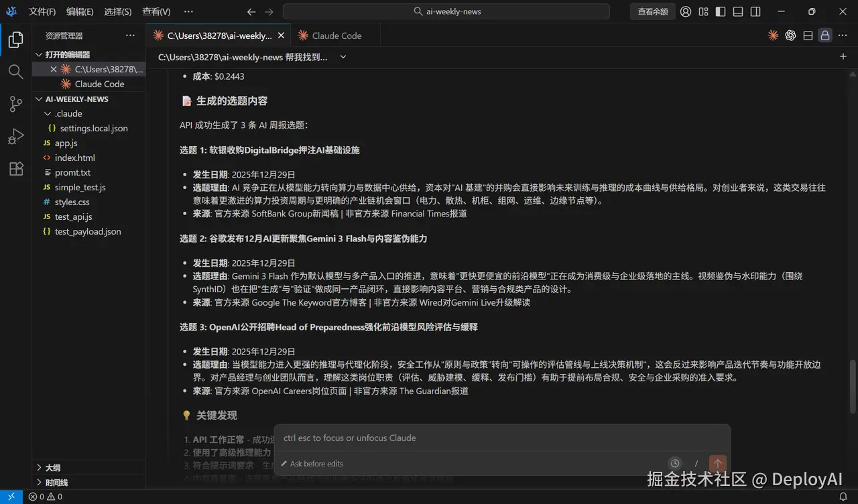Click the app logo icon in title bar

11,11
